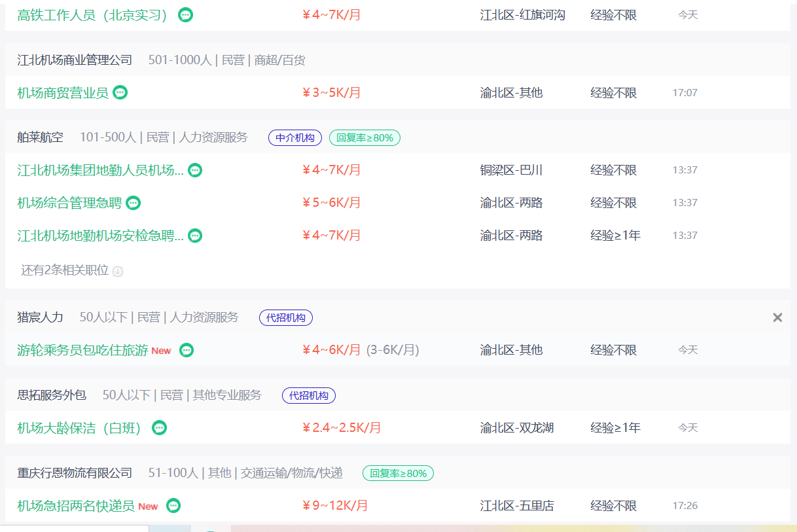Screen dimensions: 797x532
Task: Click chat icon beside 机场大龄保洁（白班）
Action: (159, 428)
